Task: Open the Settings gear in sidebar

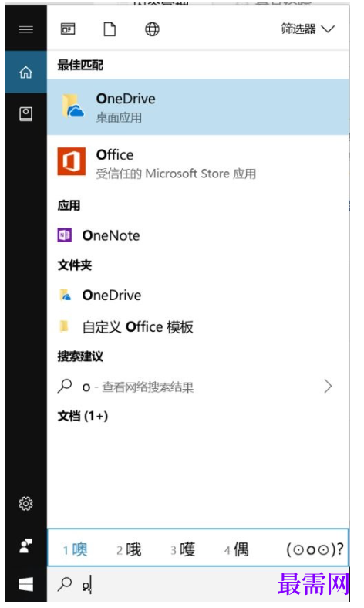Action: 26,503
